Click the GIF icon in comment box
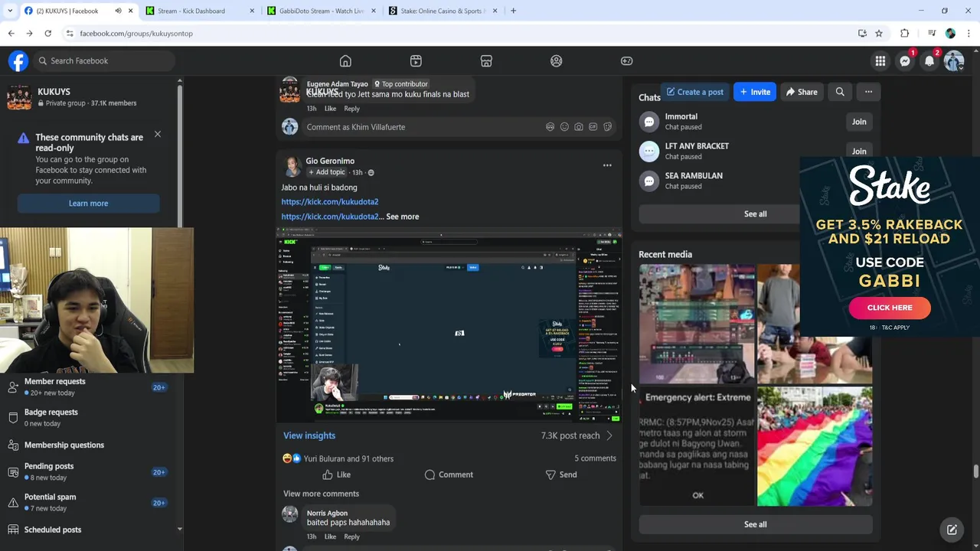The width and height of the screenshot is (980, 551). click(x=593, y=127)
